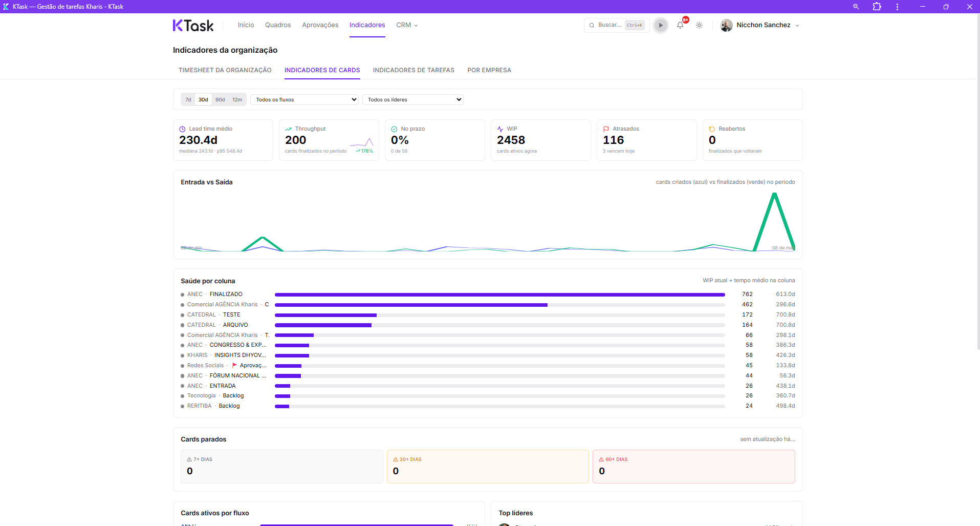This screenshot has width=980, height=526.
Task: Click the KHARIS INSIGHTS DHYOV row label
Action: point(227,355)
